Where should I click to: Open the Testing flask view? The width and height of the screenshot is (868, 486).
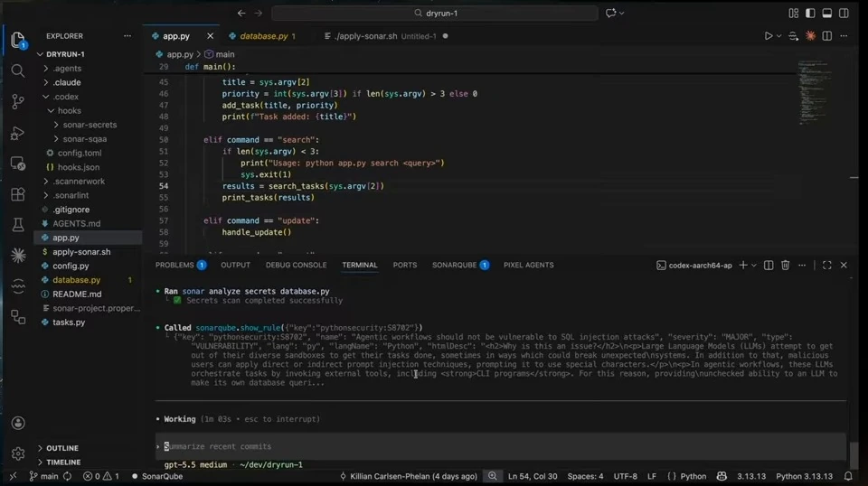pos(18,224)
